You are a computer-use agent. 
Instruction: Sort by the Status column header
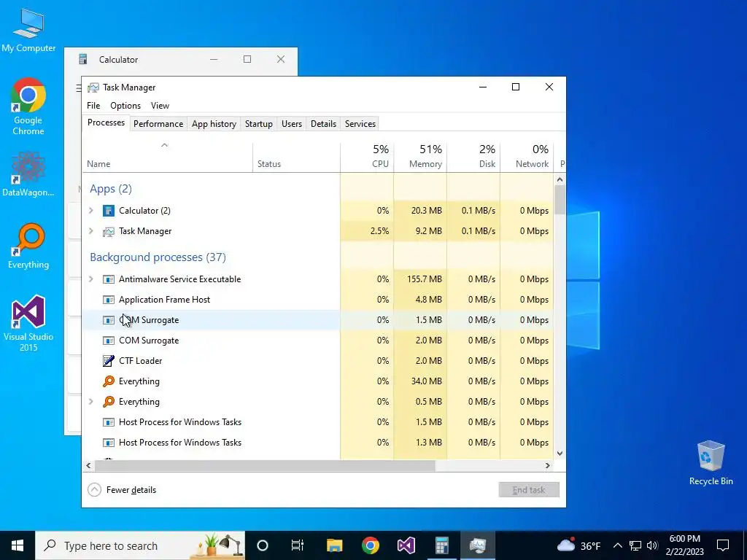point(296,157)
